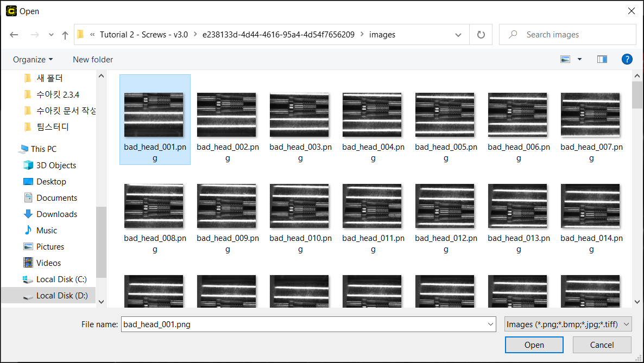Go up one folder level
The image size is (644, 363).
pyautogui.click(x=65, y=35)
